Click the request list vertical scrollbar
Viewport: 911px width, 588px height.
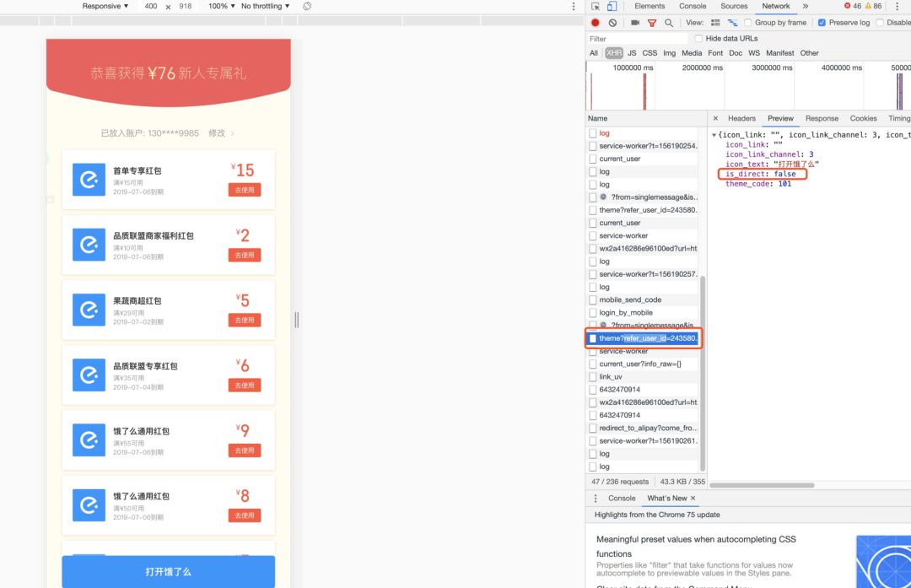click(x=703, y=374)
